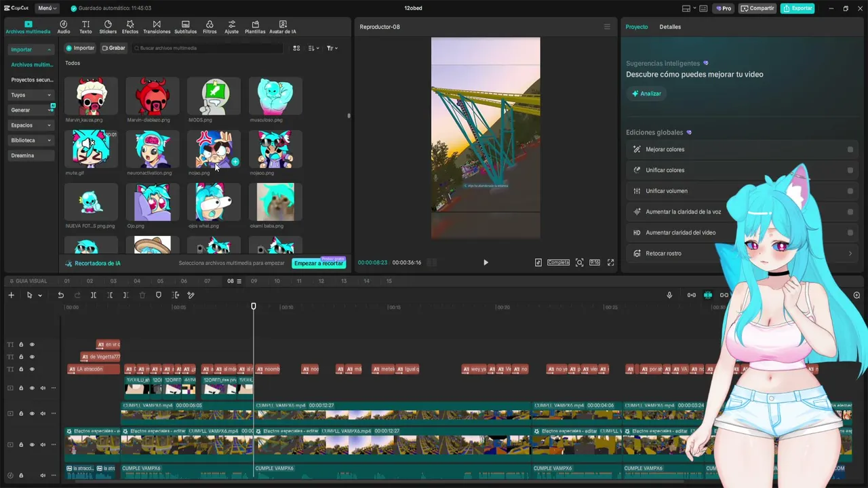Open the Generar sidebar item
Screen dimensions: 868x488
(31, 110)
